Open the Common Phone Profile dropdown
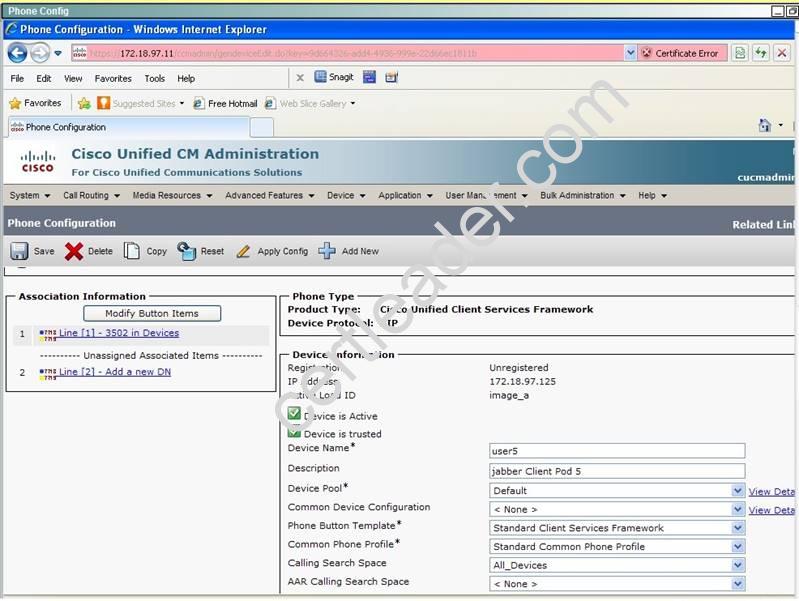The width and height of the screenshot is (799, 601). (617, 546)
